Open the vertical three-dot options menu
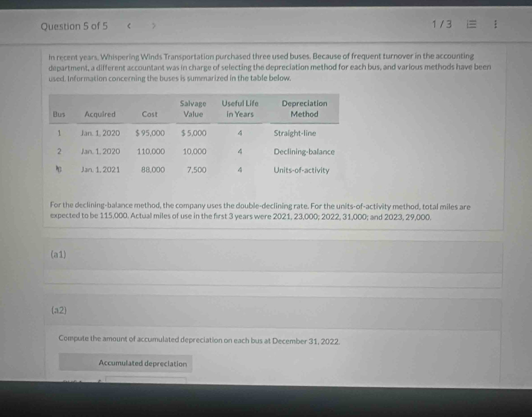The image size is (532, 417). coord(495,24)
